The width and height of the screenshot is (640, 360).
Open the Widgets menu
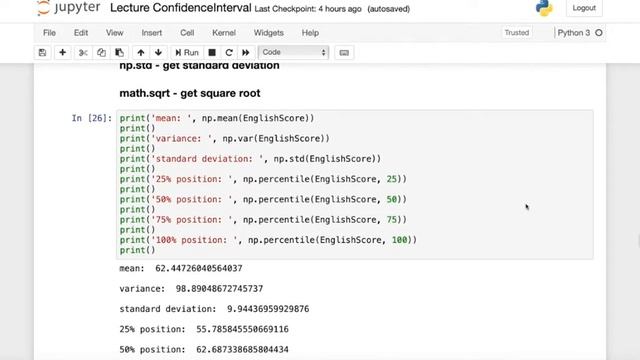[x=269, y=33]
